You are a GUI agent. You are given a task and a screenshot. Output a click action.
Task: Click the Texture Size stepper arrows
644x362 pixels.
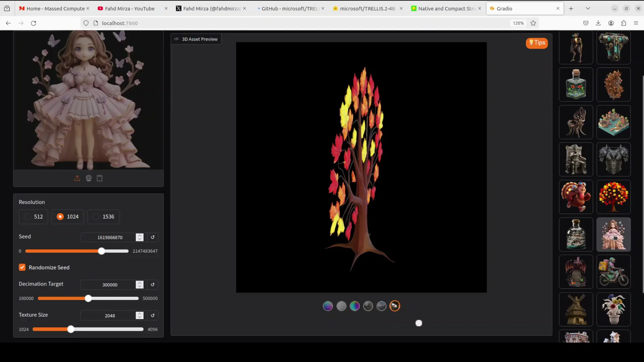coord(140,315)
